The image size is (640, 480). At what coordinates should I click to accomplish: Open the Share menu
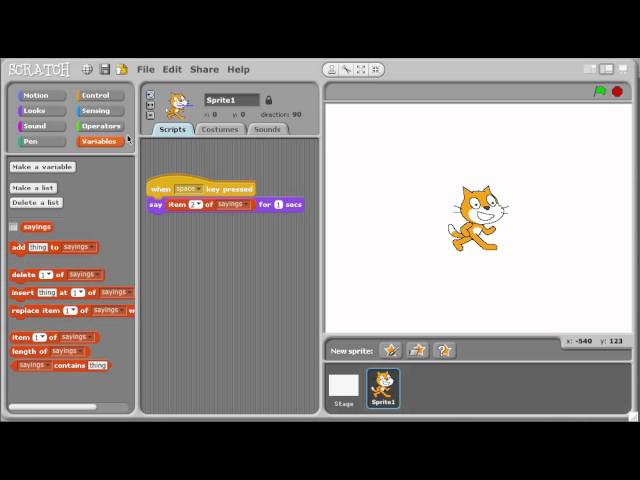[x=204, y=69]
